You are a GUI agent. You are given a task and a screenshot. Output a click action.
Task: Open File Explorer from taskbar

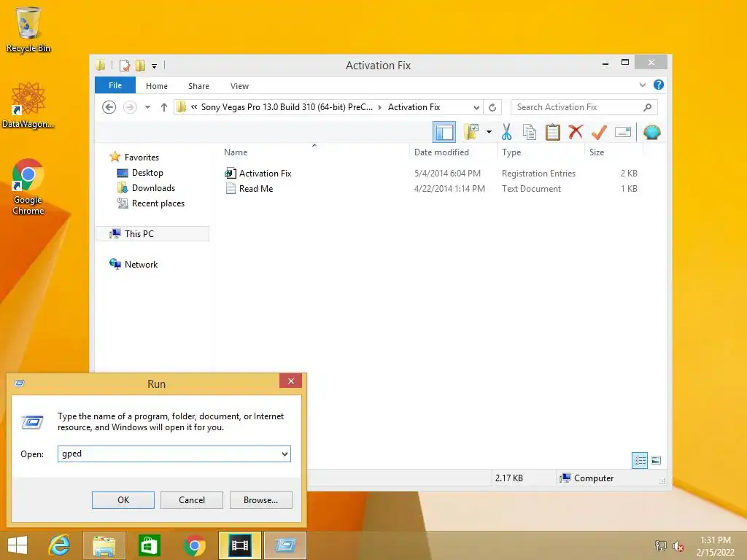pyautogui.click(x=104, y=545)
